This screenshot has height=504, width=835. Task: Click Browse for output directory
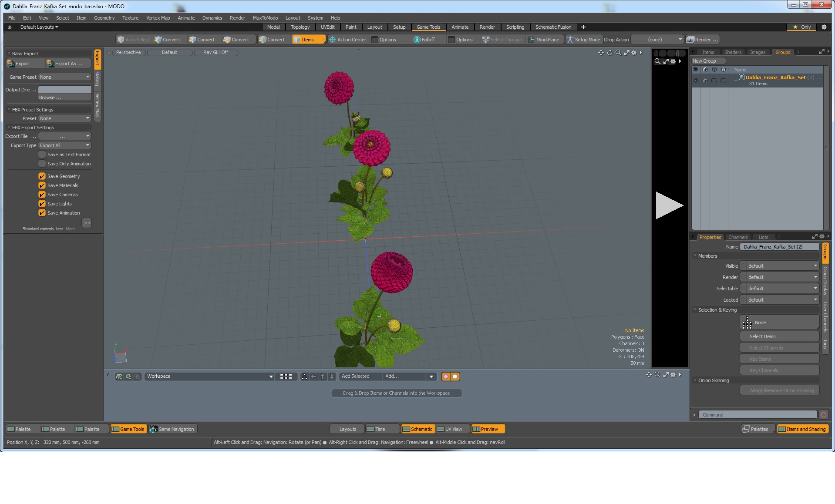65,97
